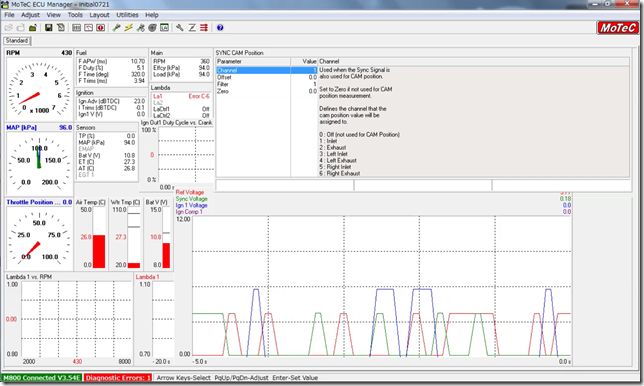Image resolution: width=644 pixels, height=386 pixels.
Task: Click the M800 Connected V3.54E status
Action: pos(41,378)
